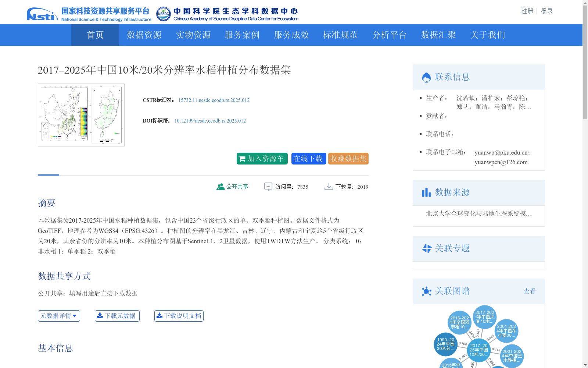Click the download icon in 下载元数据
This screenshot has width=588, height=368.
pos(100,315)
